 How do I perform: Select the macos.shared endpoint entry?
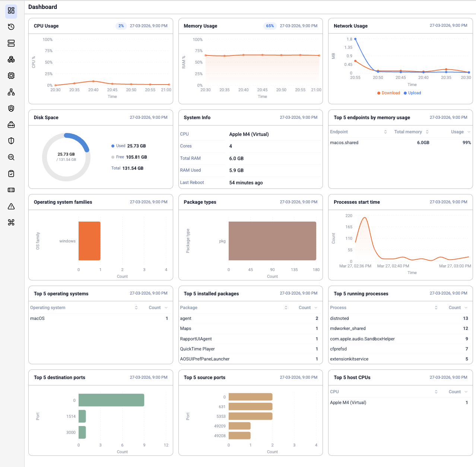point(344,142)
